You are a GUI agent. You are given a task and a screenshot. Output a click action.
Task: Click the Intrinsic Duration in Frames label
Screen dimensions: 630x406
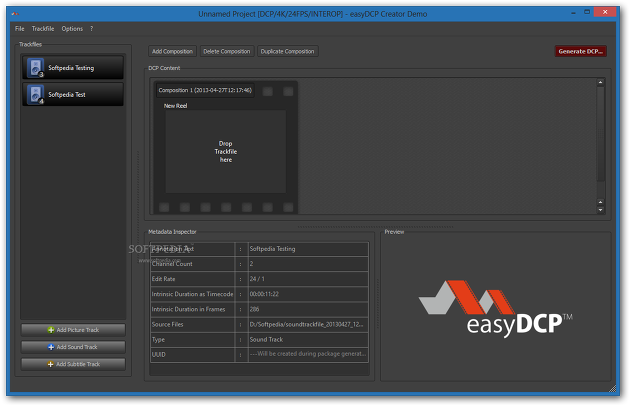[x=188, y=309]
